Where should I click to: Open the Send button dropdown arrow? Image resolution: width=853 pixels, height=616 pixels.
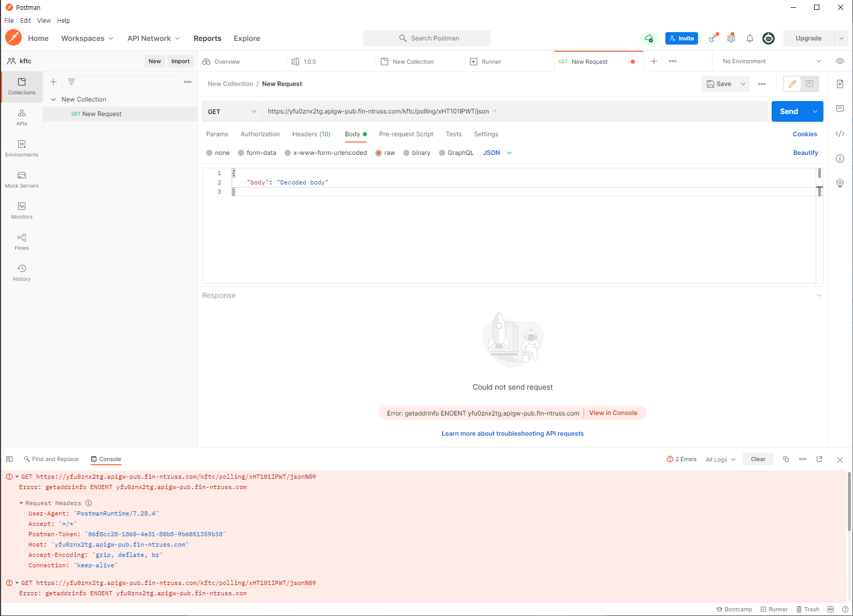(815, 111)
